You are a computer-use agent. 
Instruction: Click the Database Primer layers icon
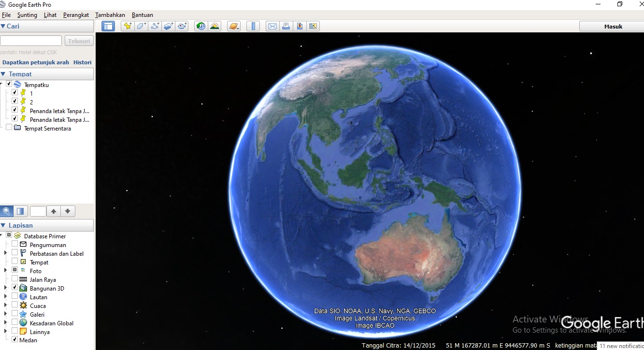(17, 236)
